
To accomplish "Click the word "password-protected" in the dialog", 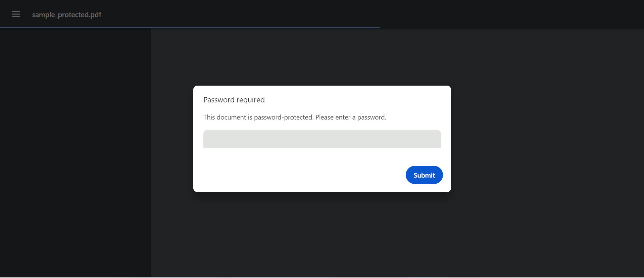I will click(x=284, y=117).
